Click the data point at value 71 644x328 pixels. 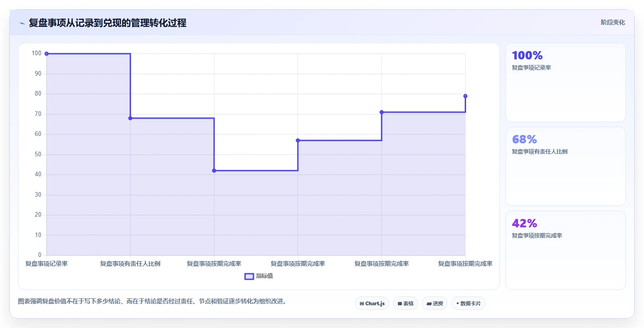(382, 112)
